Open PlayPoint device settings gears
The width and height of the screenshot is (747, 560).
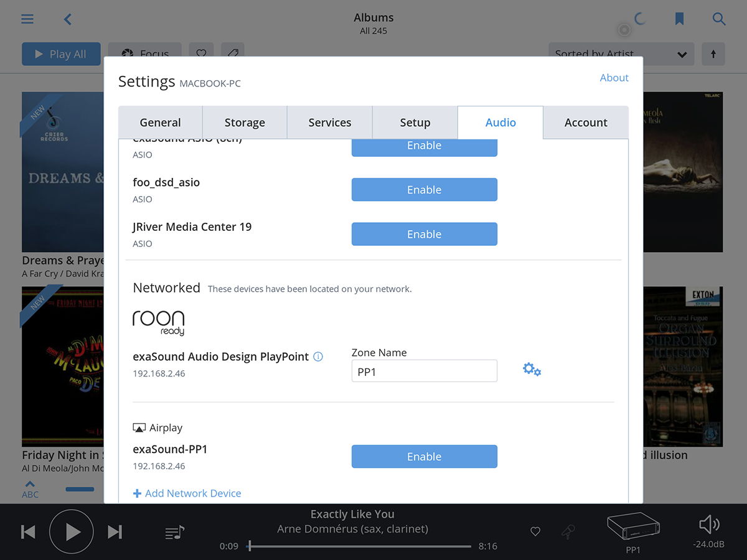[532, 370]
